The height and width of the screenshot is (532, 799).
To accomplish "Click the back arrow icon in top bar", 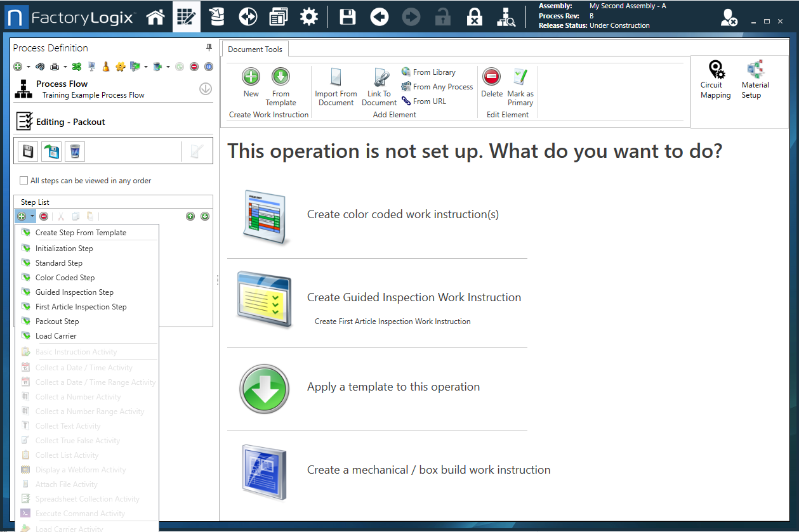I will pos(380,16).
